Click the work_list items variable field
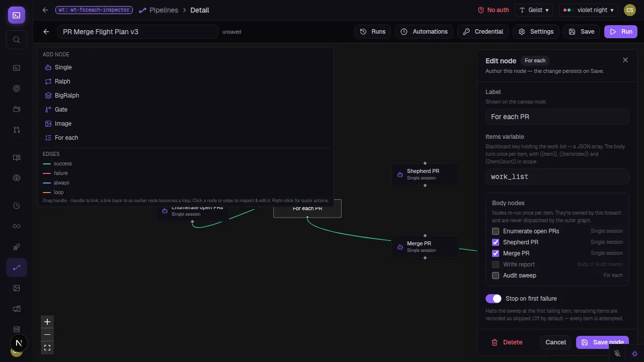Screen dimensions: 644x362 coord(557,176)
